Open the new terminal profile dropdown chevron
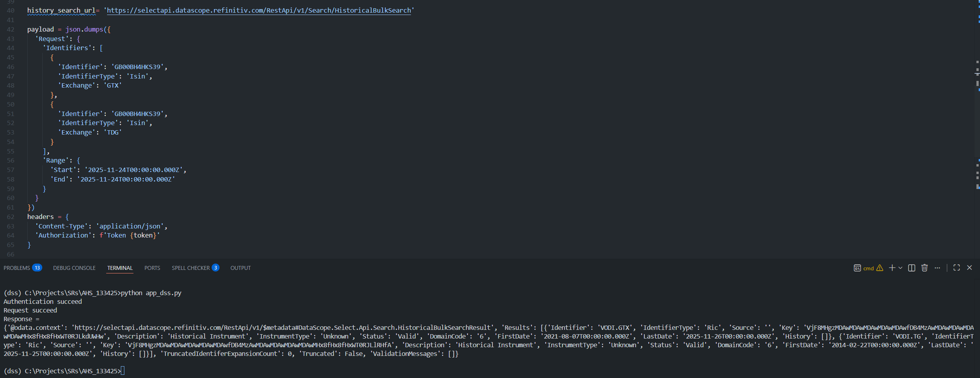This screenshot has width=980, height=378. pyautogui.click(x=900, y=268)
